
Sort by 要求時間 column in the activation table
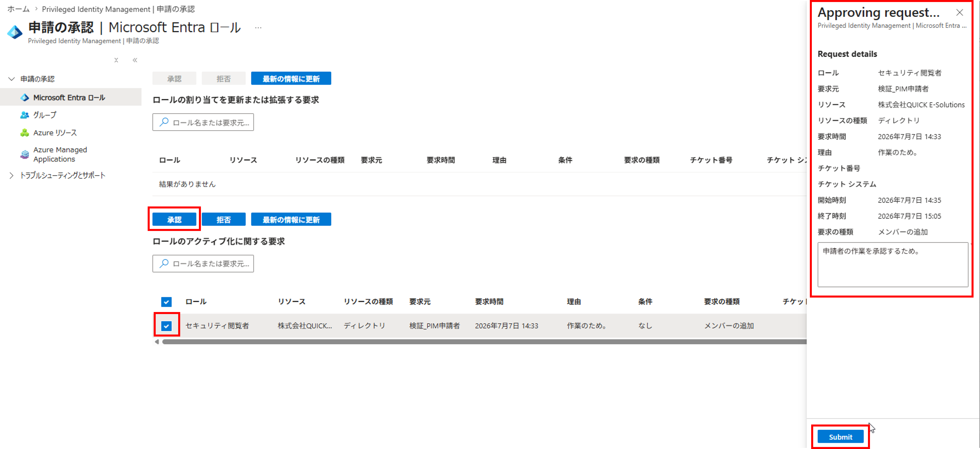489,302
